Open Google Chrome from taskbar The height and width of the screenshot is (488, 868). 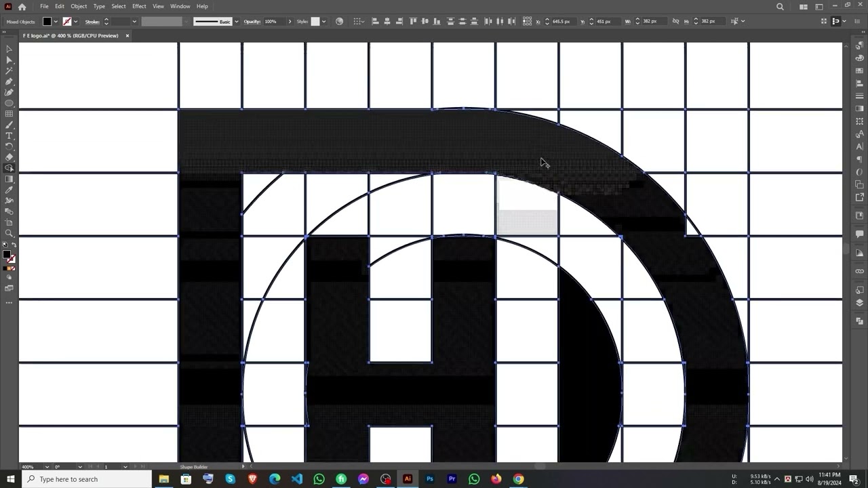518,479
